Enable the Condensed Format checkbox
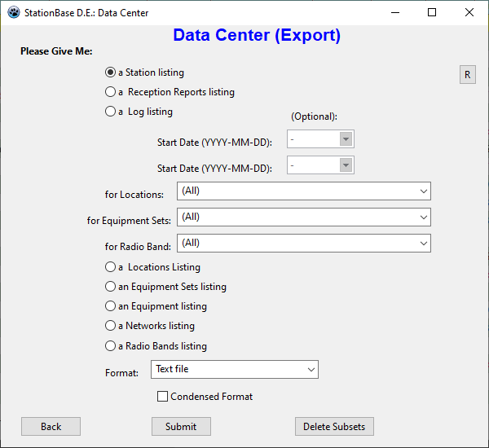 163,397
